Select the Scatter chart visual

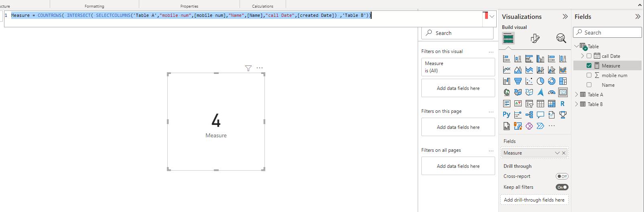[529, 81]
